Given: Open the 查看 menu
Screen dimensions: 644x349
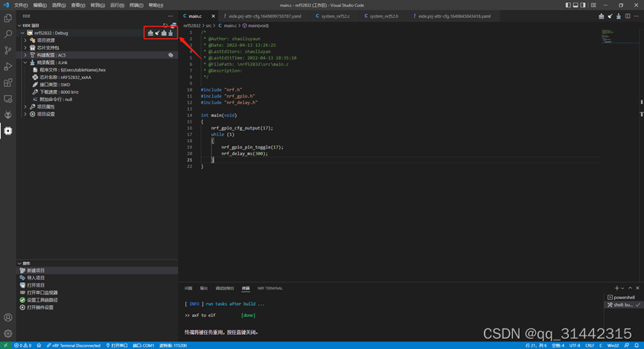Looking at the screenshot, I should [77, 5].
